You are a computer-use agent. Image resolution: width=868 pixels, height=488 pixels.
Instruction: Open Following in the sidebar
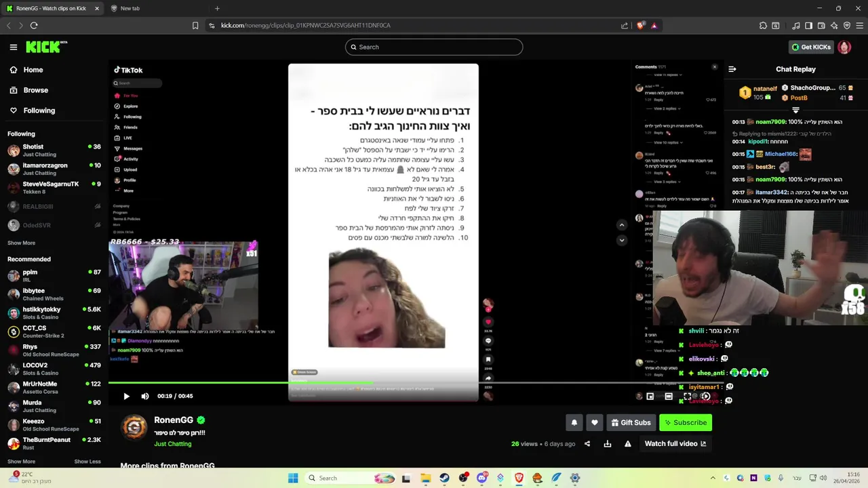[x=33, y=110]
